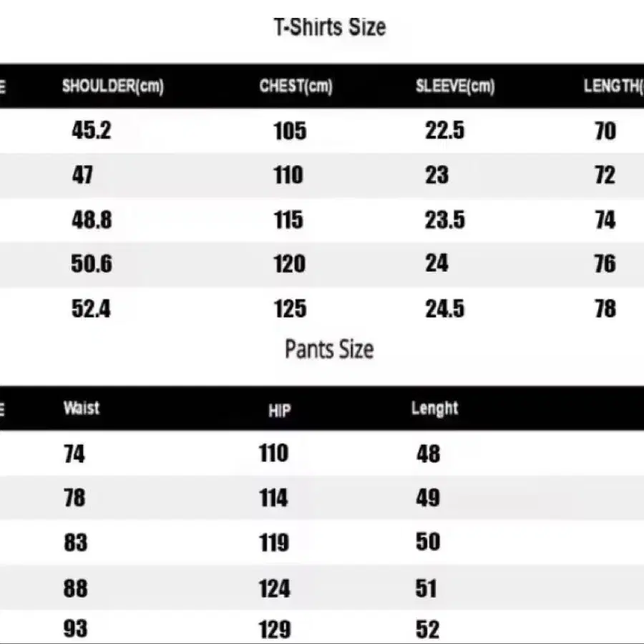The image size is (644, 644).
Task: Click the shoulder value 45.2
Action: coord(91,130)
